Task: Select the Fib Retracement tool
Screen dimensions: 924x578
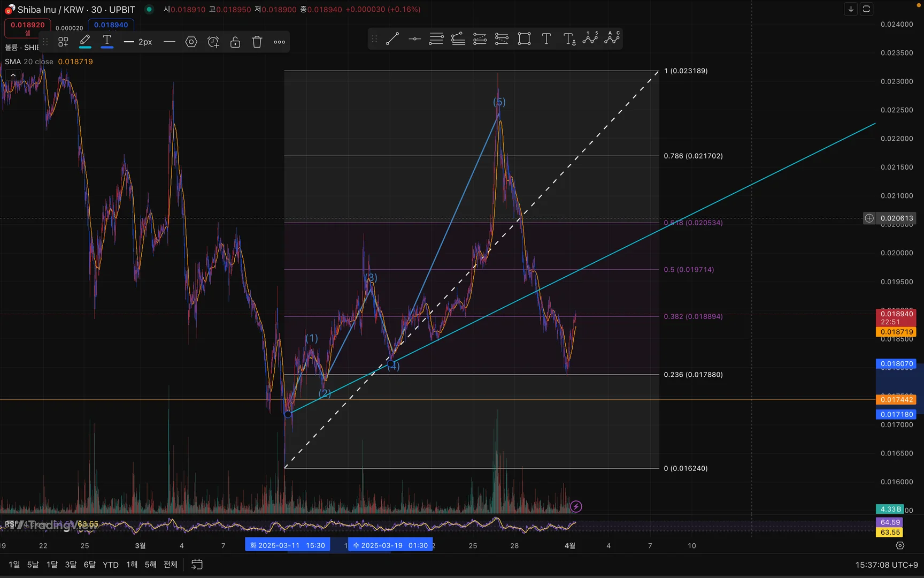Action: coord(436,39)
